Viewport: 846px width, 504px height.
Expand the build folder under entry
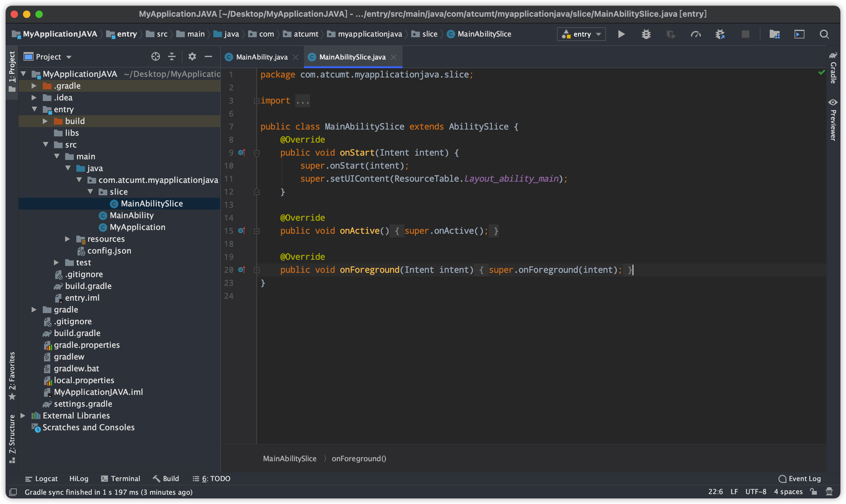[x=45, y=121]
